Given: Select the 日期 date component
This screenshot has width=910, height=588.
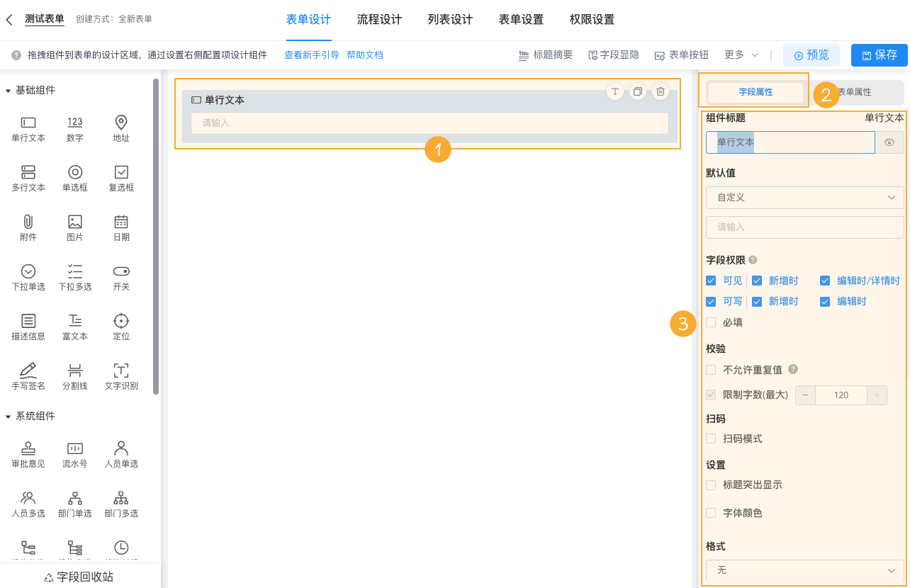Looking at the screenshot, I should [x=120, y=226].
